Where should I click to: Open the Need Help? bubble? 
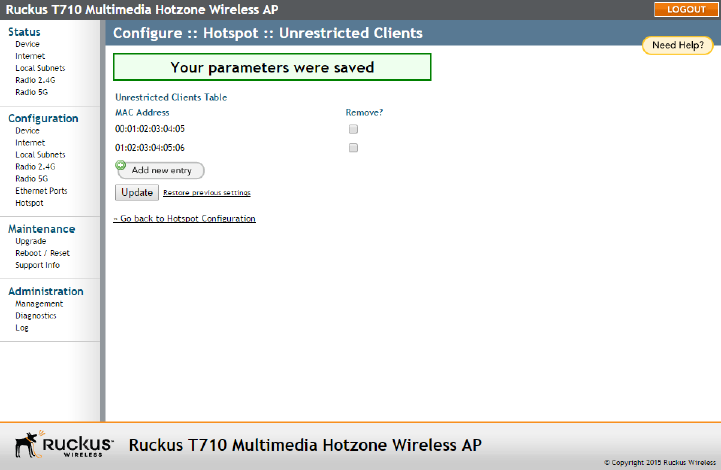(x=678, y=45)
